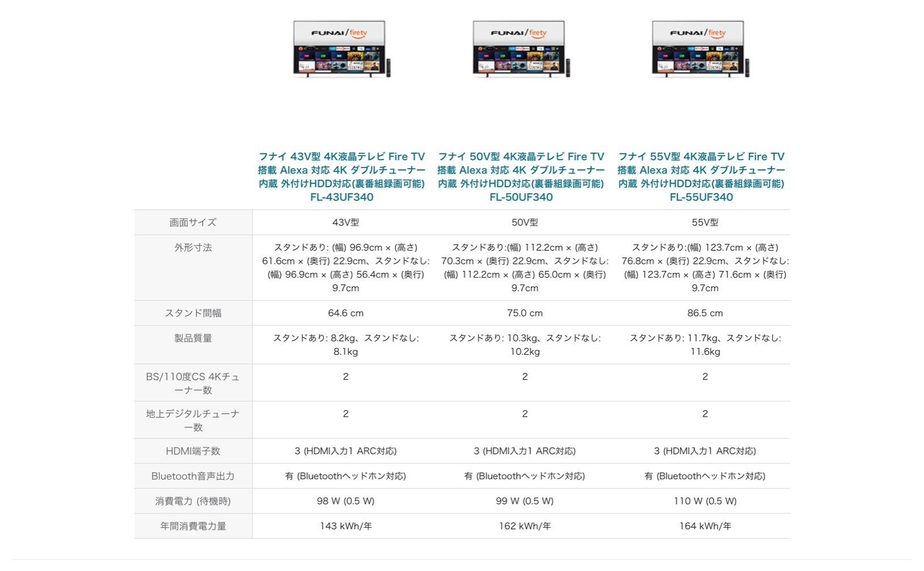Click the 11.7kg product weight cell
This screenshot has height=571, width=924.
click(x=705, y=345)
